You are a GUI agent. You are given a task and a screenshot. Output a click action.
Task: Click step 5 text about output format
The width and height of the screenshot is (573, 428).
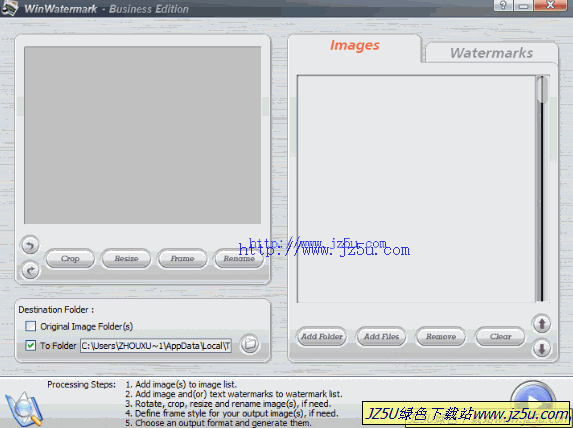coord(219,423)
